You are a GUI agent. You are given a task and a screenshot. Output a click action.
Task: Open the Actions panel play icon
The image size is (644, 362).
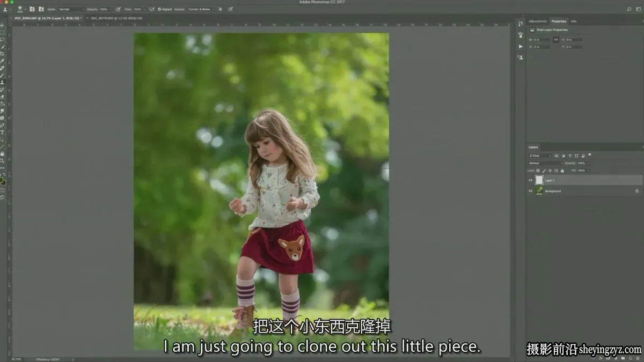(521, 46)
